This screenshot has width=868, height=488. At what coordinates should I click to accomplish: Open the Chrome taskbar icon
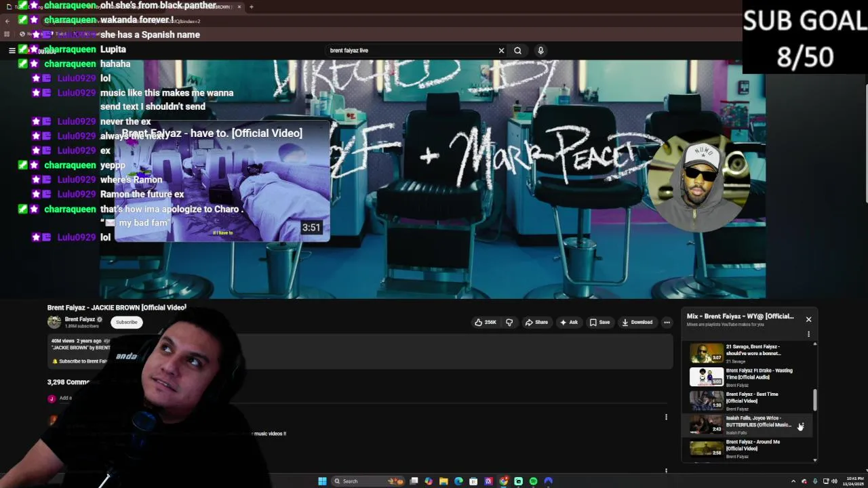click(x=503, y=481)
